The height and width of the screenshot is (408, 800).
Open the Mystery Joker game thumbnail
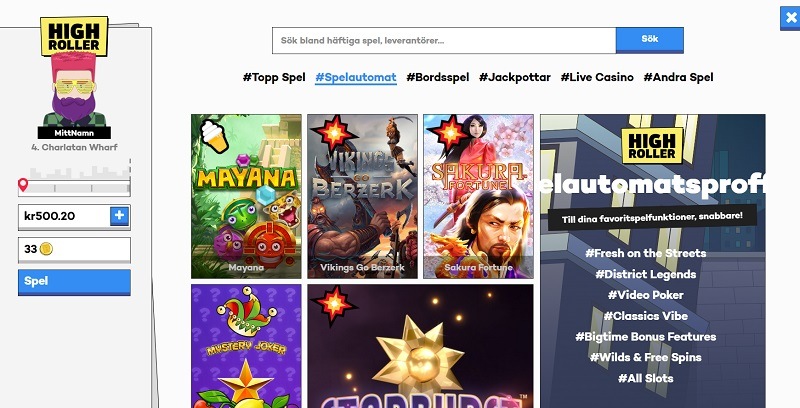pyautogui.click(x=246, y=346)
